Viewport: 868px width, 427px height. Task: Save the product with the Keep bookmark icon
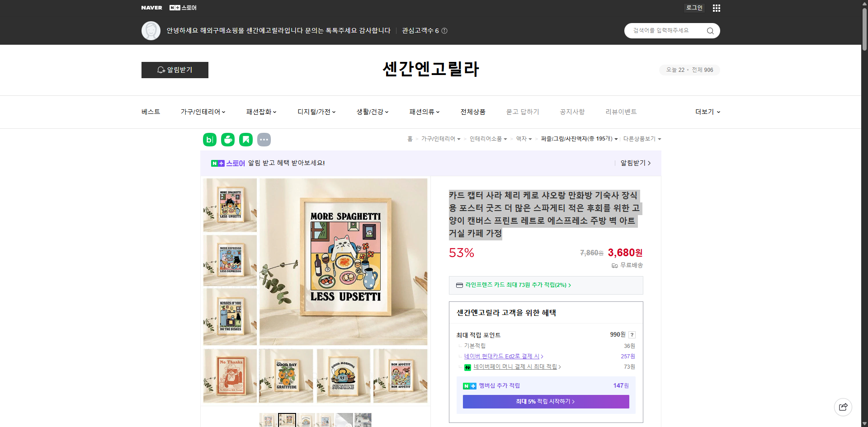245,140
